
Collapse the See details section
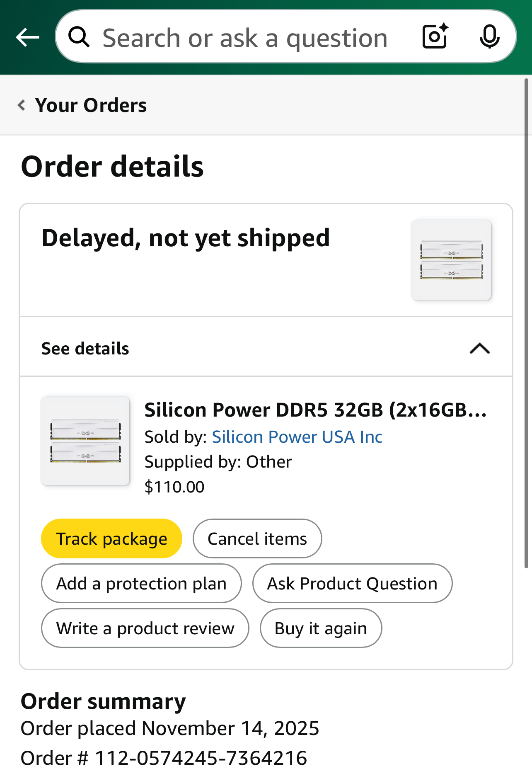coord(479,348)
